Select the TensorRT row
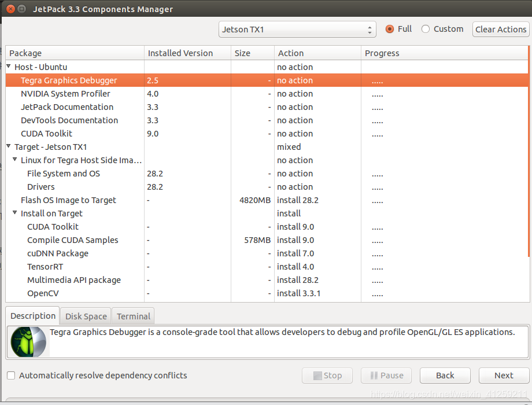 point(267,267)
